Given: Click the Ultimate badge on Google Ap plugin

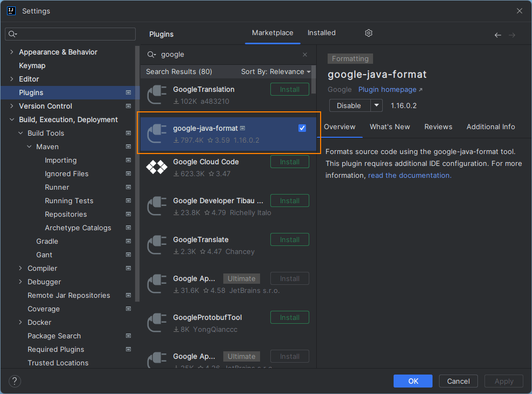Looking at the screenshot, I should (241, 278).
